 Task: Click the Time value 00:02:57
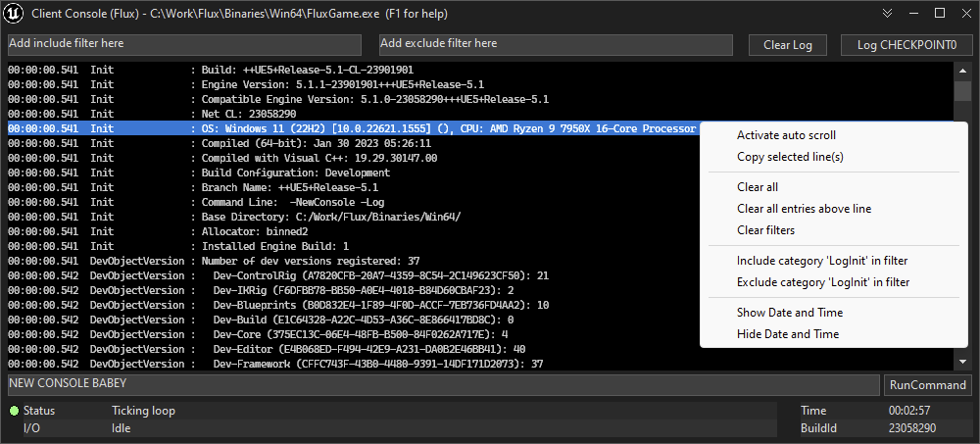click(909, 411)
